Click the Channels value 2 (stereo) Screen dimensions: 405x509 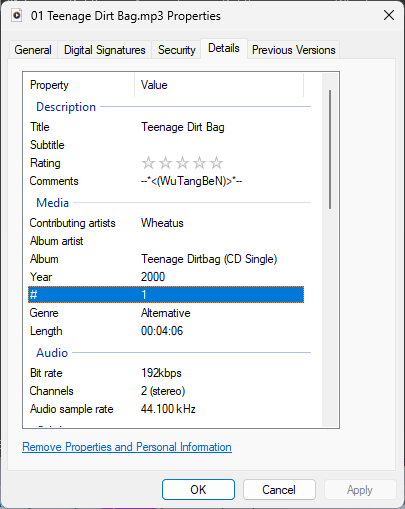tap(163, 391)
